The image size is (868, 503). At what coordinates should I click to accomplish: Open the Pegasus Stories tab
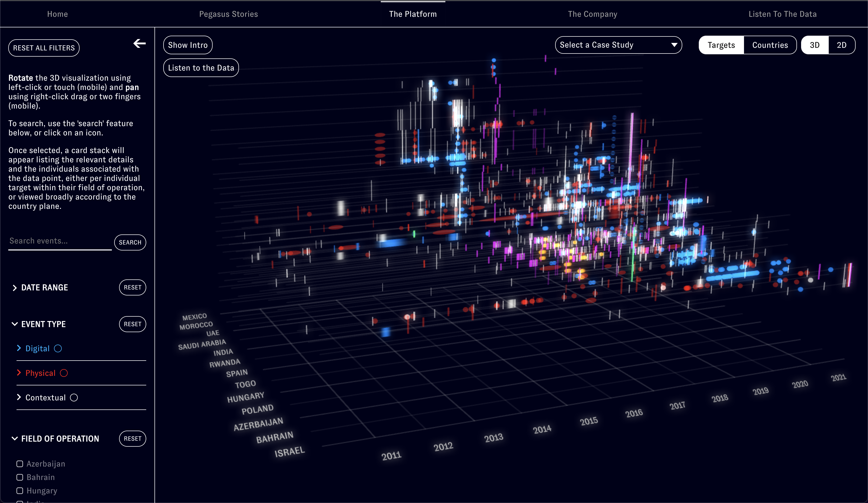click(228, 14)
